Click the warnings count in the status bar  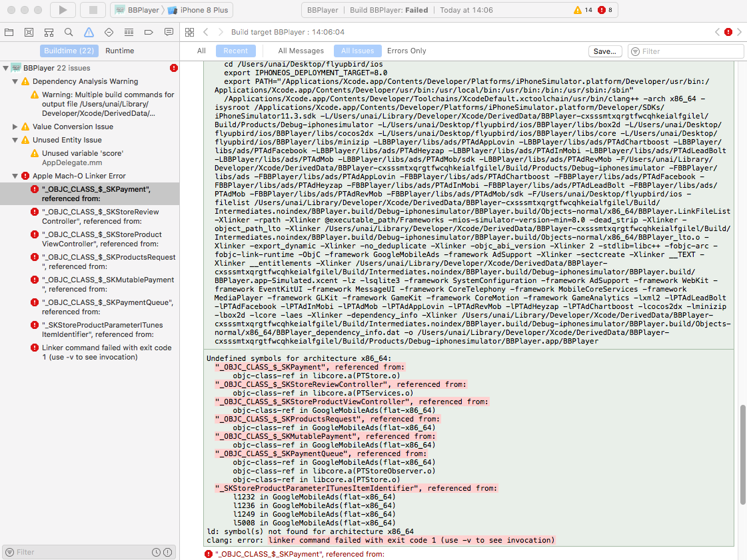click(x=583, y=10)
